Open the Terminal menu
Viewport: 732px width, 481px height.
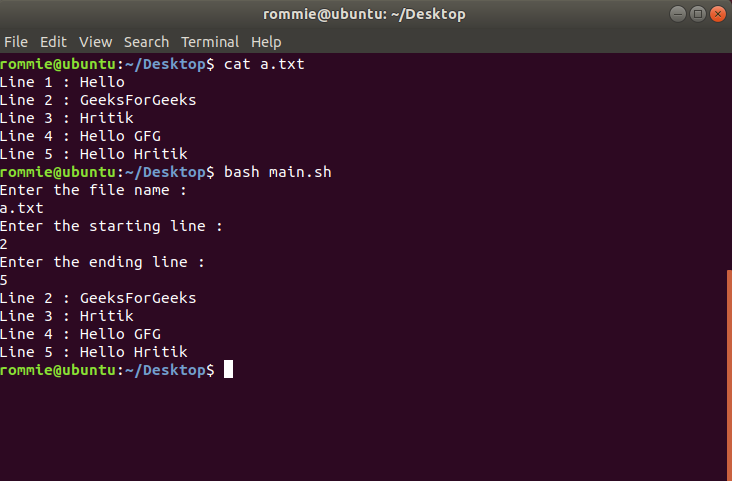[x=210, y=42]
